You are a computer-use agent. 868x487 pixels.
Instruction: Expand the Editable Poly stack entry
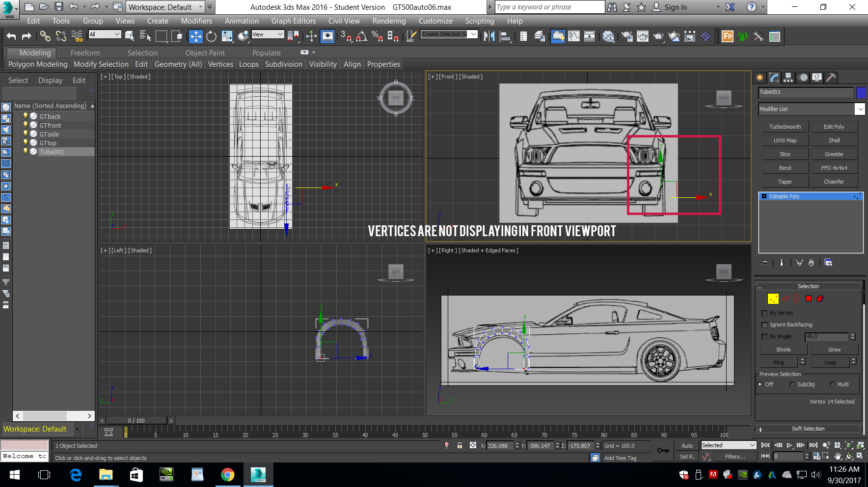pos(764,196)
